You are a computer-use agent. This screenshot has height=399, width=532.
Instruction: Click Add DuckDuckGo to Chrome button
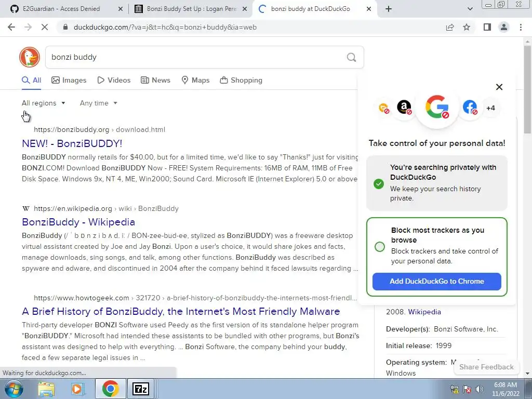point(436,281)
